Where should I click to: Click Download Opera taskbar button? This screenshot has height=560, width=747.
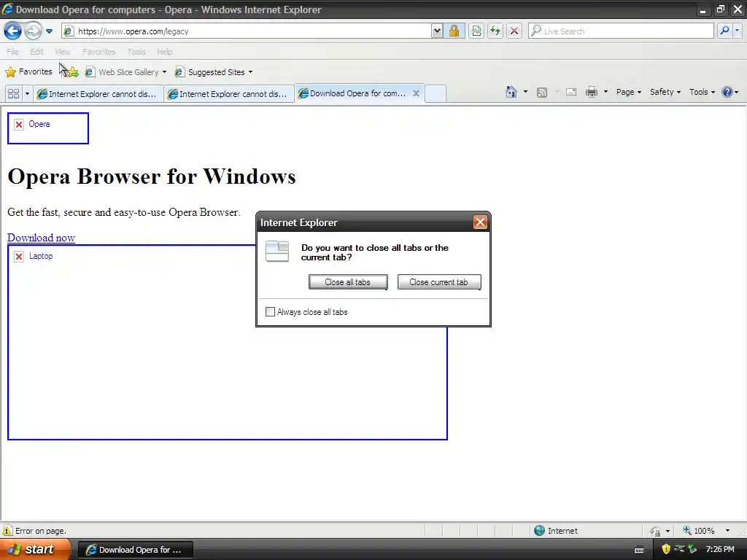click(x=135, y=550)
